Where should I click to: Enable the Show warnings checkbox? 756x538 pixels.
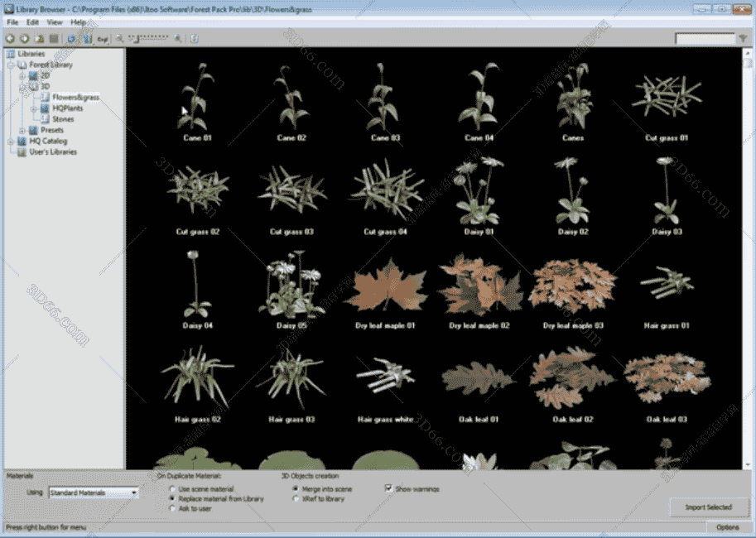pyautogui.click(x=388, y=488)
